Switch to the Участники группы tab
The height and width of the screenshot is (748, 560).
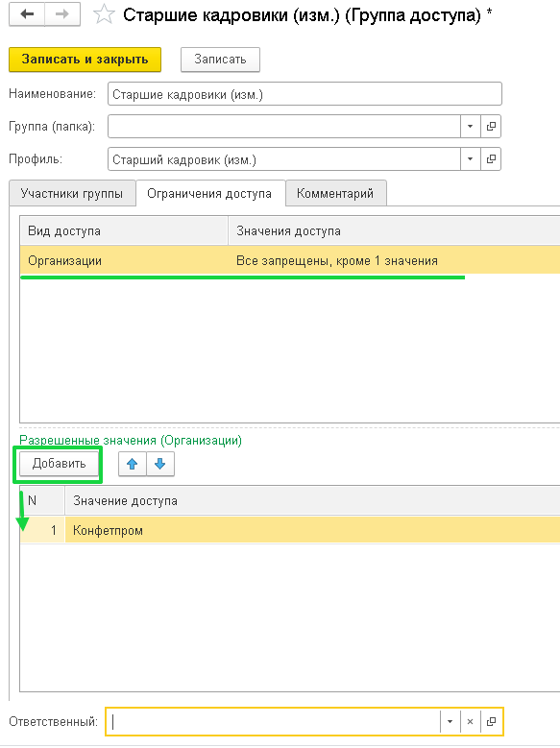[x=72, y=193]
